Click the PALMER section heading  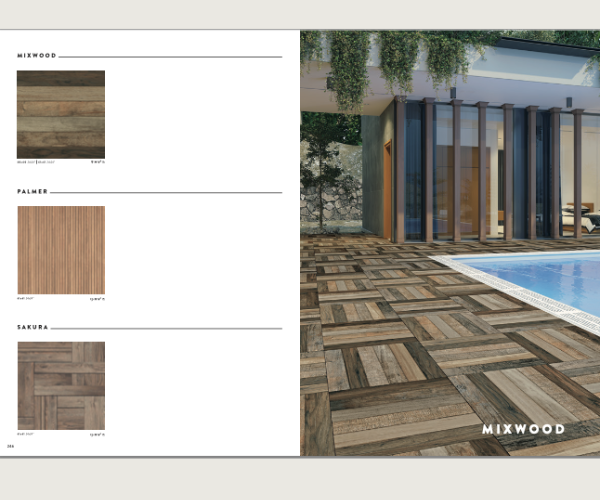(32, 191)
